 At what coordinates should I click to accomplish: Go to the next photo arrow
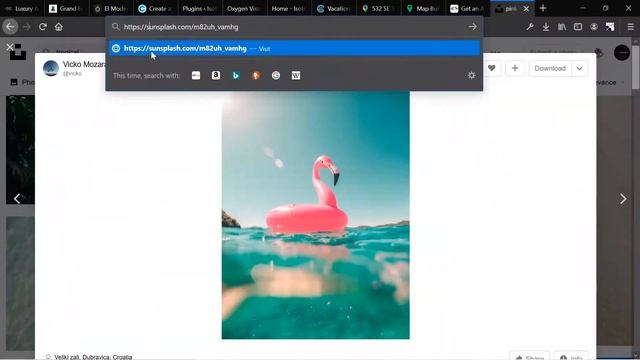pos(623,199)
